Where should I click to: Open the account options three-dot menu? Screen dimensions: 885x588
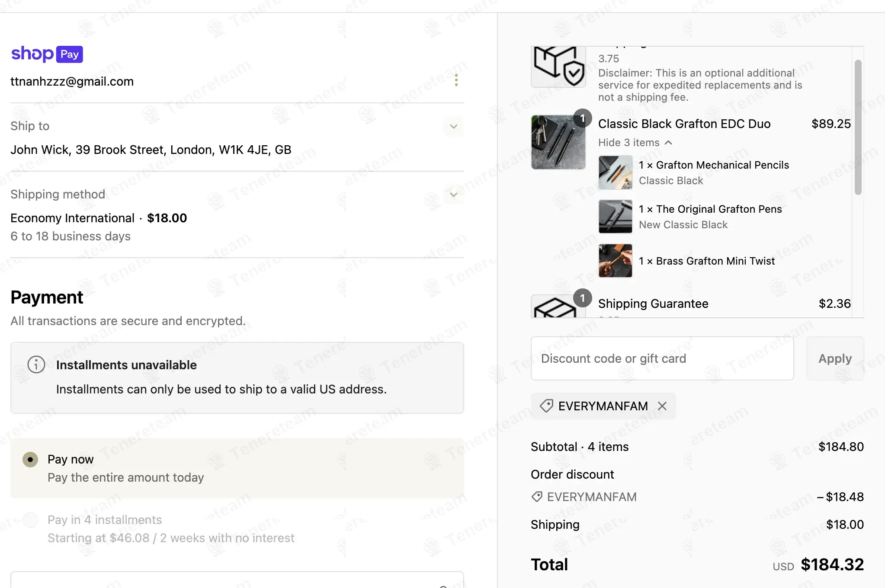click(x=456, y=80)
